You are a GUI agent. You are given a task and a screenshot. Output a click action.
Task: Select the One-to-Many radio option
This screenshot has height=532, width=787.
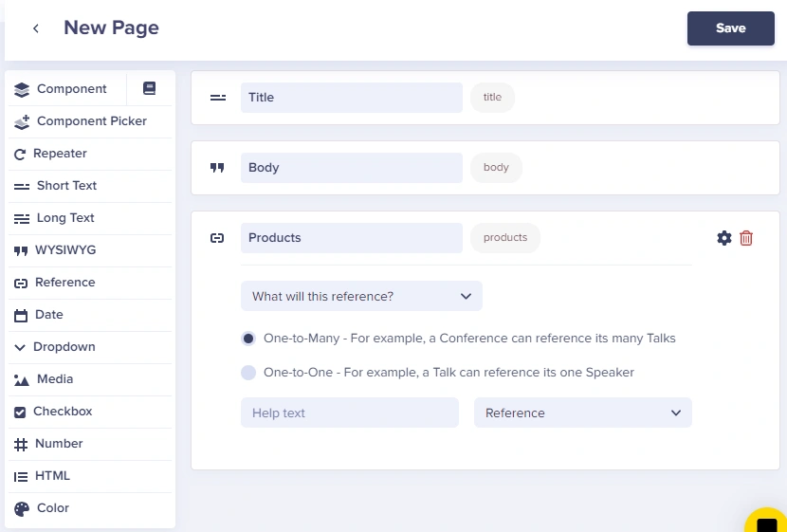point(248,339)
